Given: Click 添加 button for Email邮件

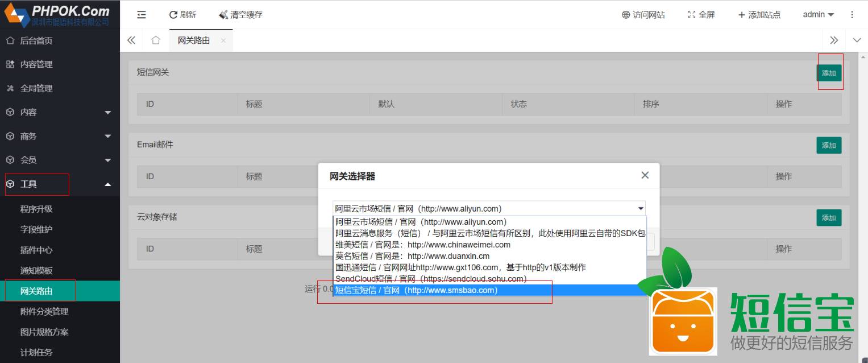Looking at the screenshot, I should point(829,145).
